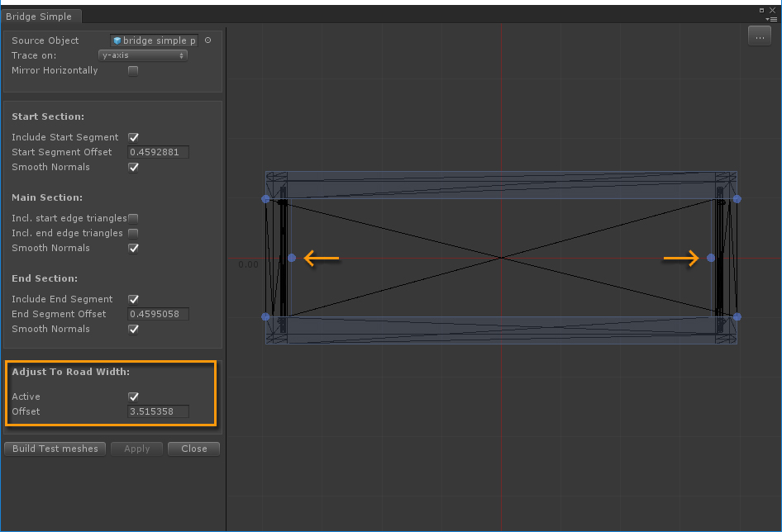Image resolution: width=782 pixels, height=532 pixels.
Task: Click the Close button
Action: point(194,449)
